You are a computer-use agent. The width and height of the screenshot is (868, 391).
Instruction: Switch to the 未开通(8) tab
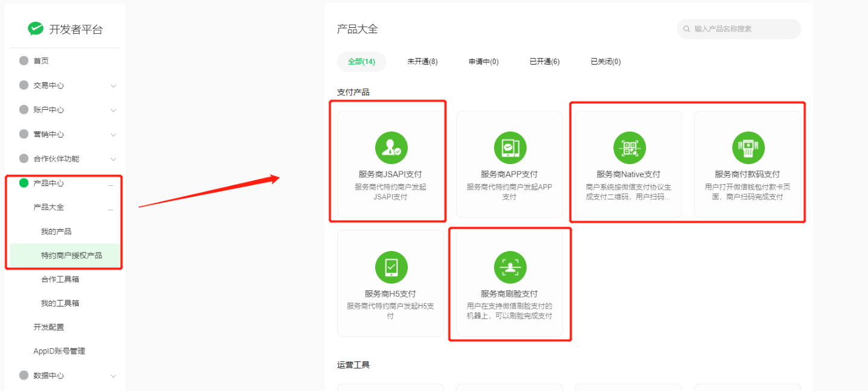click(x=422, y=62)
